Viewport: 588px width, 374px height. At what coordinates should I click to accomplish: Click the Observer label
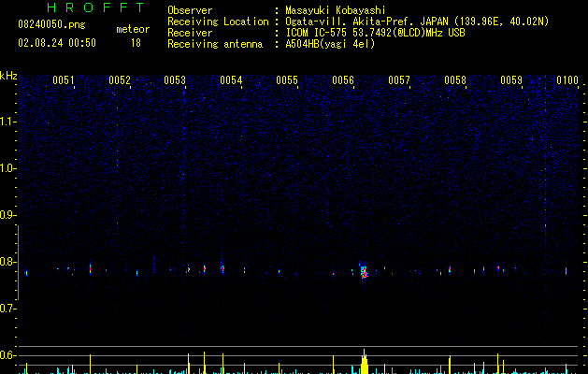point(190,10)
